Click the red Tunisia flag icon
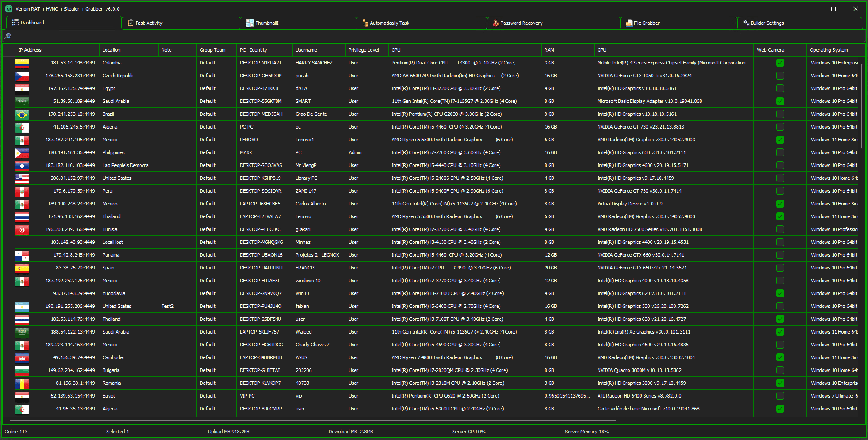 [x=22, y=230]
